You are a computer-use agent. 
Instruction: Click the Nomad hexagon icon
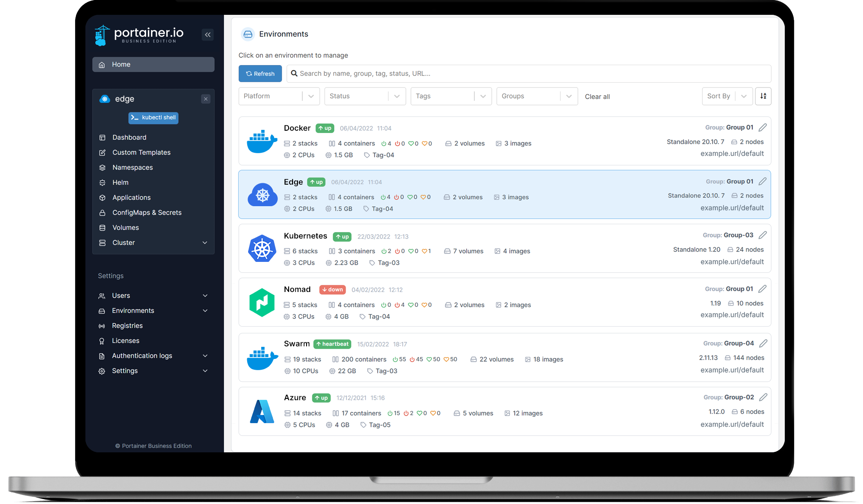262,302
